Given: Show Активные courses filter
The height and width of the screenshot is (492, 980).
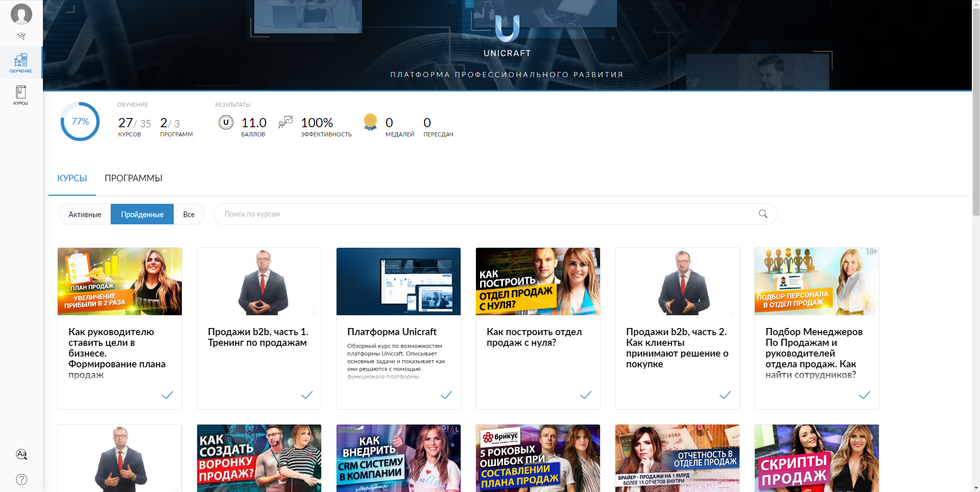Looking at the screenshot, I should 85,215.
